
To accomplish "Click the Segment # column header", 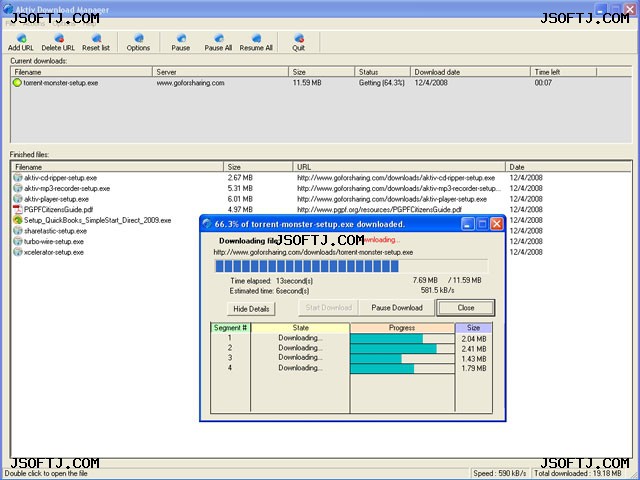I will coord(230,328).
